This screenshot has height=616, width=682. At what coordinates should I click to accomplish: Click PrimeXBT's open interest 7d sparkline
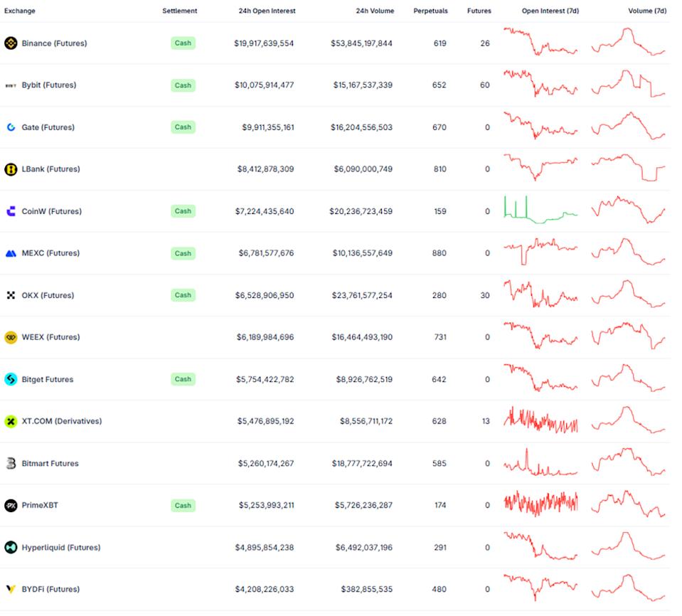[540, 504]
